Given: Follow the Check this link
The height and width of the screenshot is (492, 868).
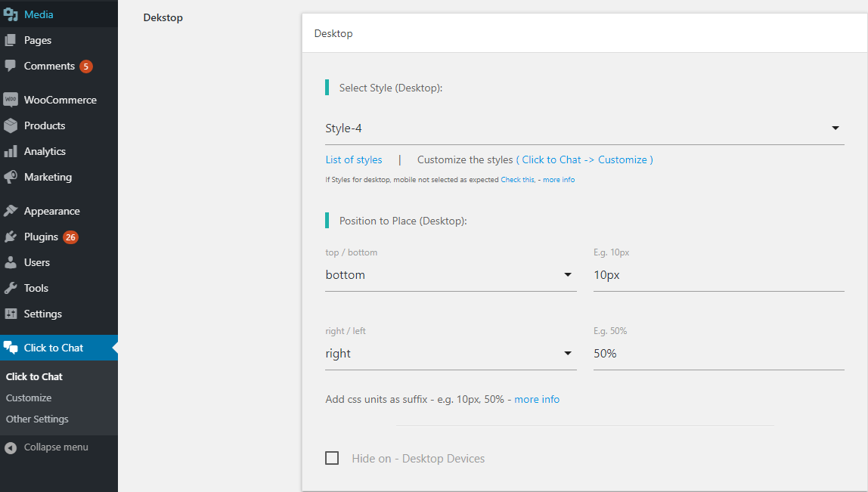Looking at the screenshot, I should point(518,180).
